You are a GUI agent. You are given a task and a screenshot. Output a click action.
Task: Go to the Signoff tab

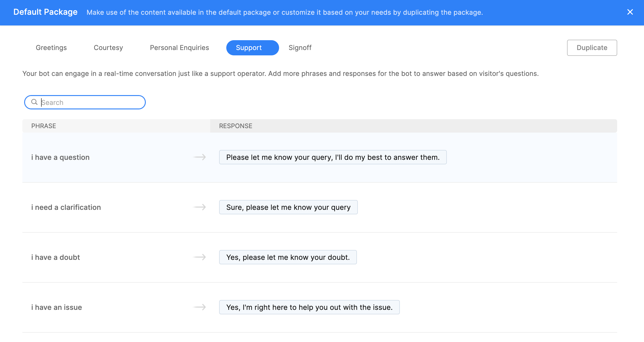pyautogui.click(x=300, y=48)
